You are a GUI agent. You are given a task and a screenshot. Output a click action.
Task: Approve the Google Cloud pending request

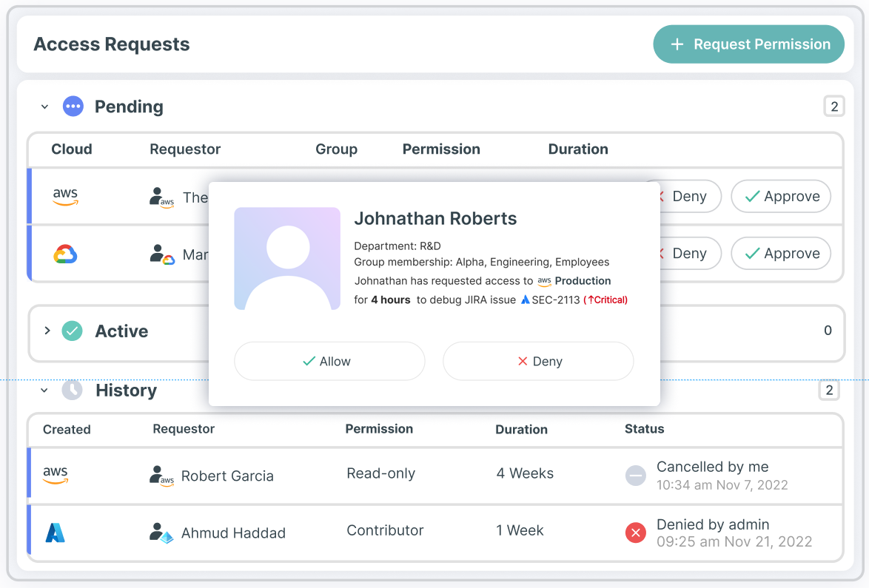pyautogui.click(x=781, y=254)
